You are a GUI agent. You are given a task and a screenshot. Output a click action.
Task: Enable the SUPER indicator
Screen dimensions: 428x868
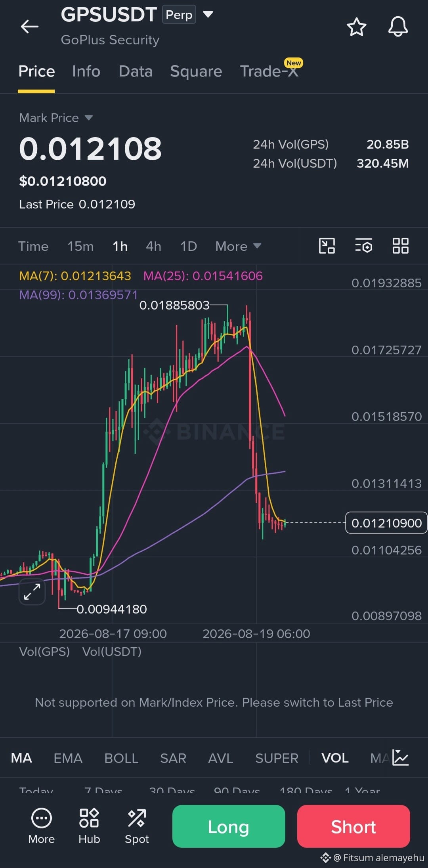pyautogui.click(x=277, y=758)
